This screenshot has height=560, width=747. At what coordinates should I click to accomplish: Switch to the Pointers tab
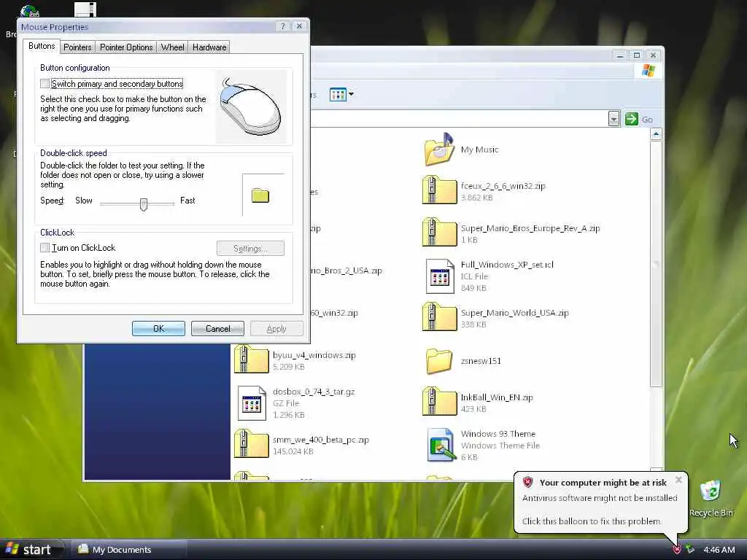click(x=77, y=47)
